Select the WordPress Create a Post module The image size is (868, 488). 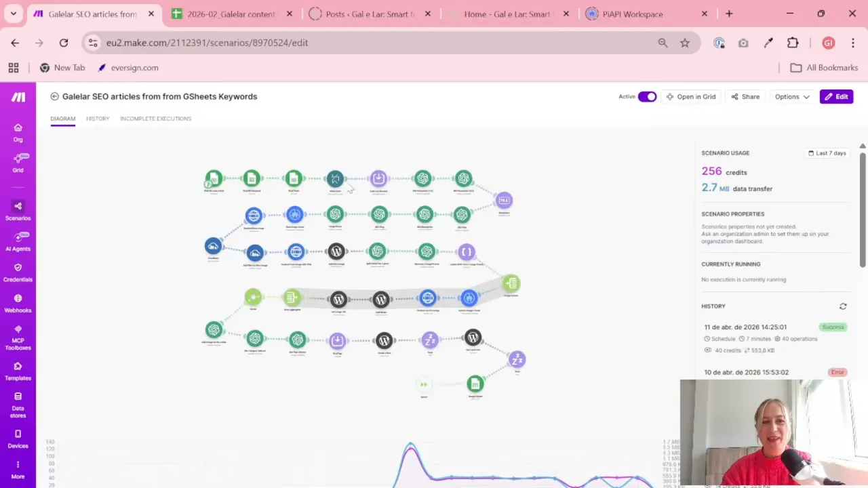coord(384,340)
